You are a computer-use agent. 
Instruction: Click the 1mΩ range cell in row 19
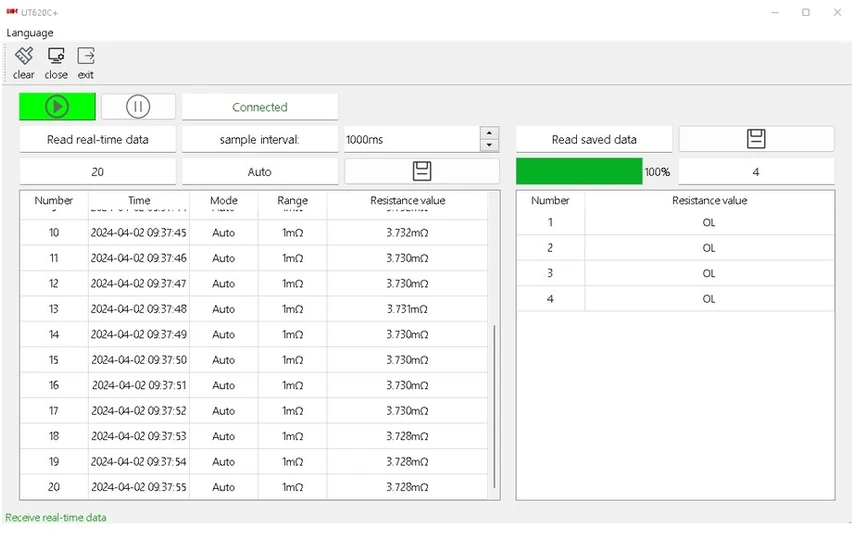292,462
